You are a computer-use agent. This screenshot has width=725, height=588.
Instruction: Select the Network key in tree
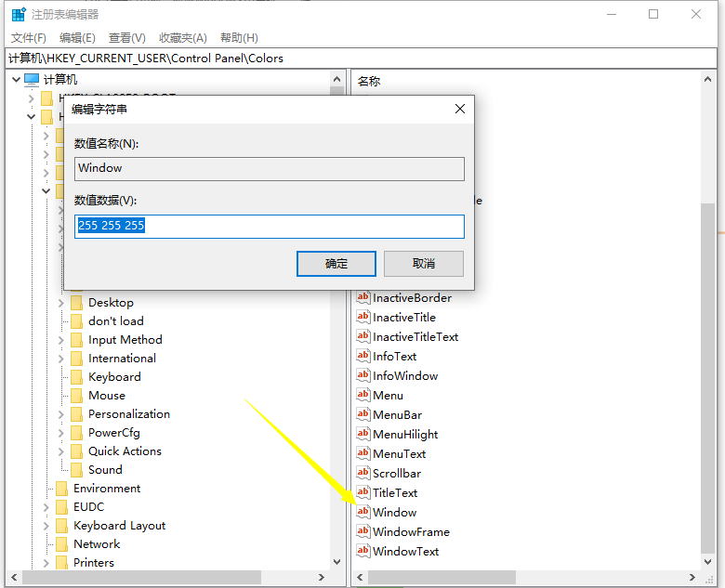tap(97, 544)
